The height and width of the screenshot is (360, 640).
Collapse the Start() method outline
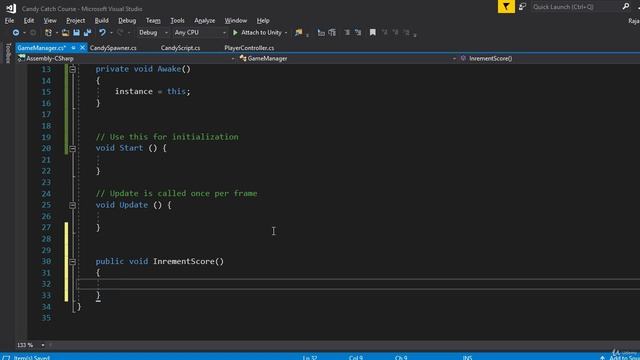tap(73, 149)
